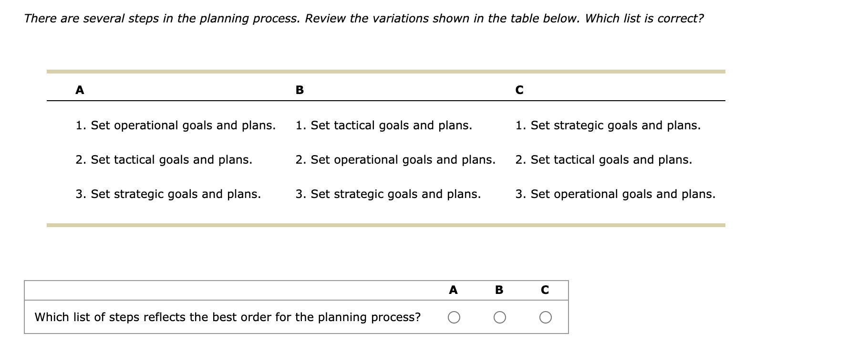Select radio button A as the answer

click(454, 316)
